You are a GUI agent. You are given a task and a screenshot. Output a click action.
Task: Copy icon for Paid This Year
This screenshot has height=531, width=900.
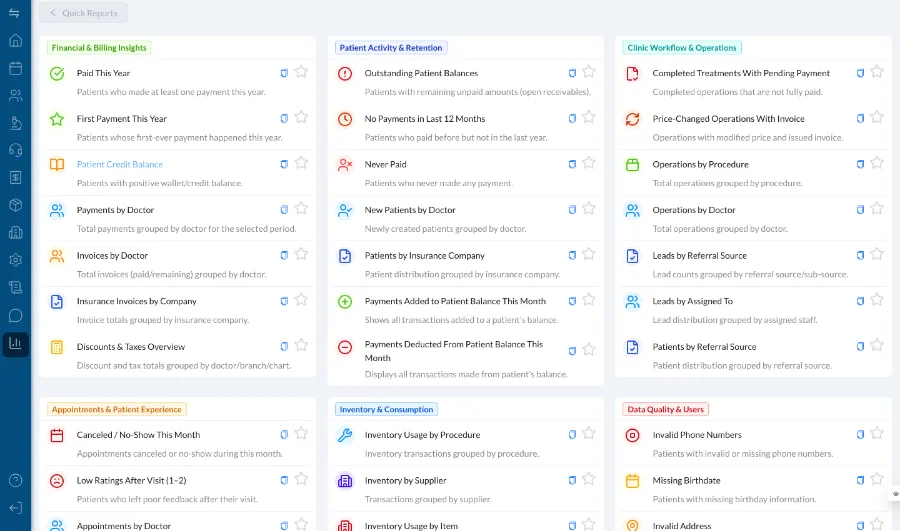tap(284, 73)
